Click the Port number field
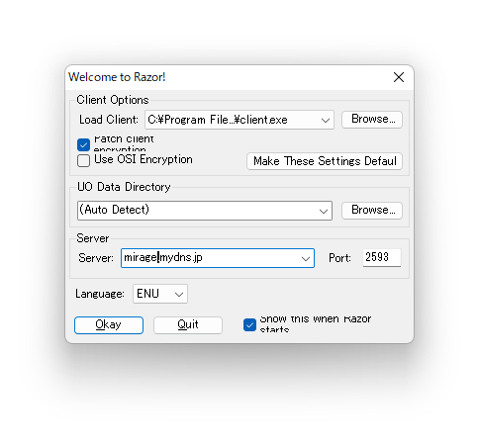Screen dimensions: 479x448 click(x=382, y=257)
